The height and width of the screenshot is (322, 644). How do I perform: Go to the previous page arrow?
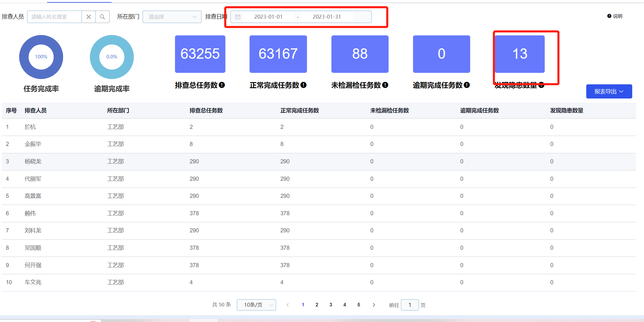point(288,305)
